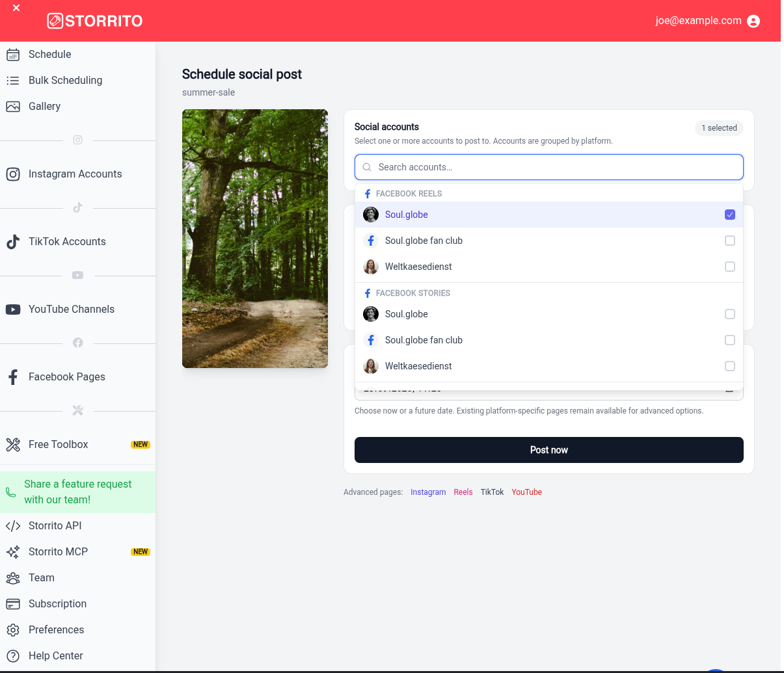The image size is (784, 673).
Task: Click the phone icon beside feature request
Action: (x=10, y=492)
